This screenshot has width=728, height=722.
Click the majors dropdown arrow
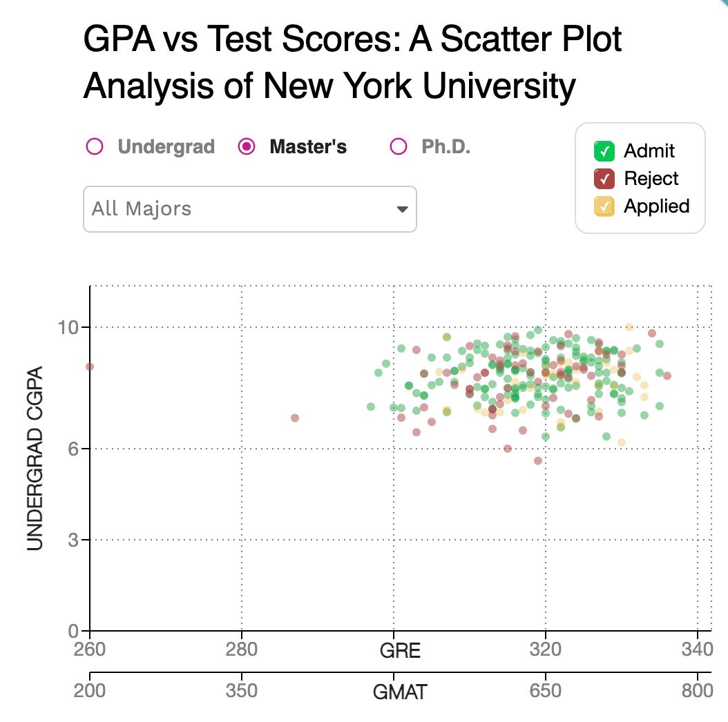402,210
